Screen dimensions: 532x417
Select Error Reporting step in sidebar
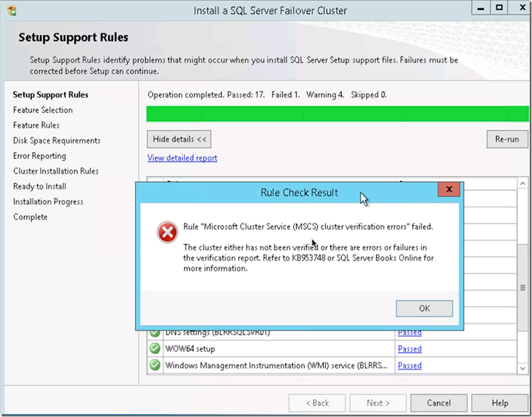coord(40,156)
